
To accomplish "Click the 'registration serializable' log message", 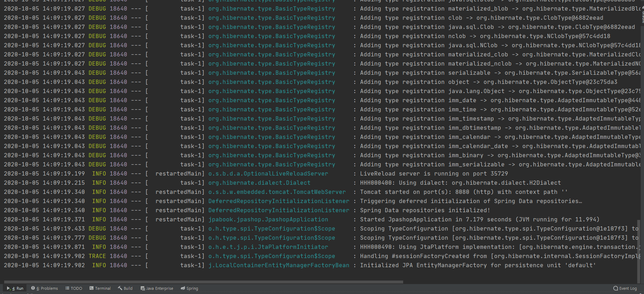I will pos(500,73).
